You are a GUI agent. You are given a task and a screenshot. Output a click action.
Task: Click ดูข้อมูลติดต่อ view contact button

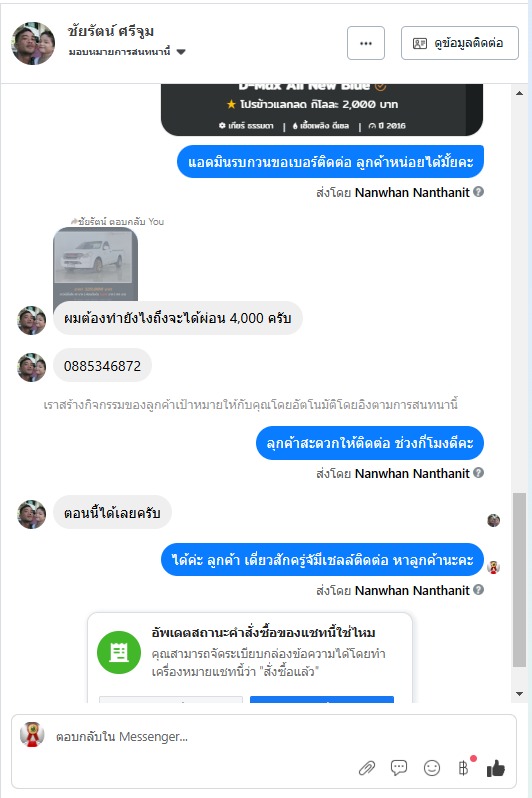pyautogui.click(x=460, y=43)
